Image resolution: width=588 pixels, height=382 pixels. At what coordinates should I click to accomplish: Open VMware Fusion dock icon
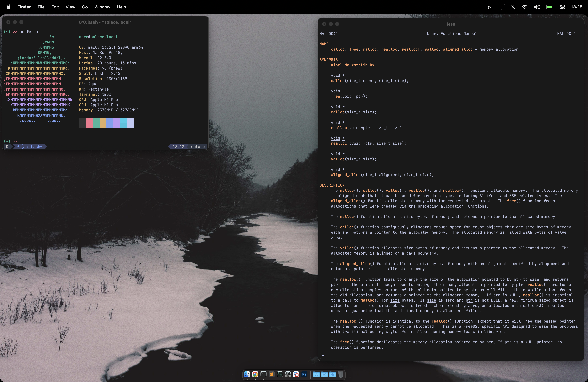click(296, 374)
